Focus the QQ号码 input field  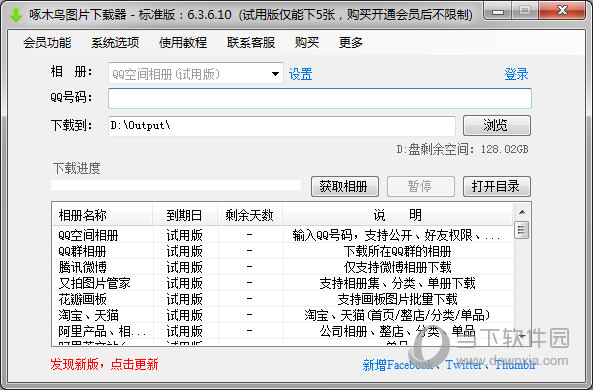(x=320, y=98)
